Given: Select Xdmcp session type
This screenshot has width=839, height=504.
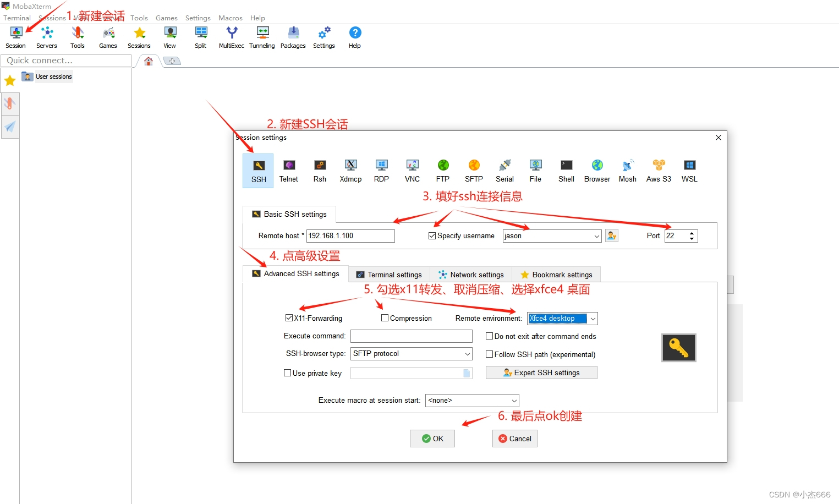Looking at the screenshot, I should point(350,171).
